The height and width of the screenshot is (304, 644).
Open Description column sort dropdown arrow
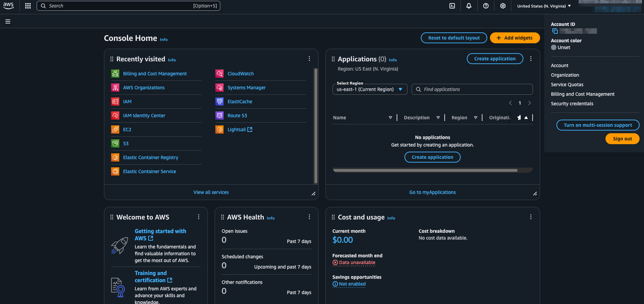click(438, 118)
